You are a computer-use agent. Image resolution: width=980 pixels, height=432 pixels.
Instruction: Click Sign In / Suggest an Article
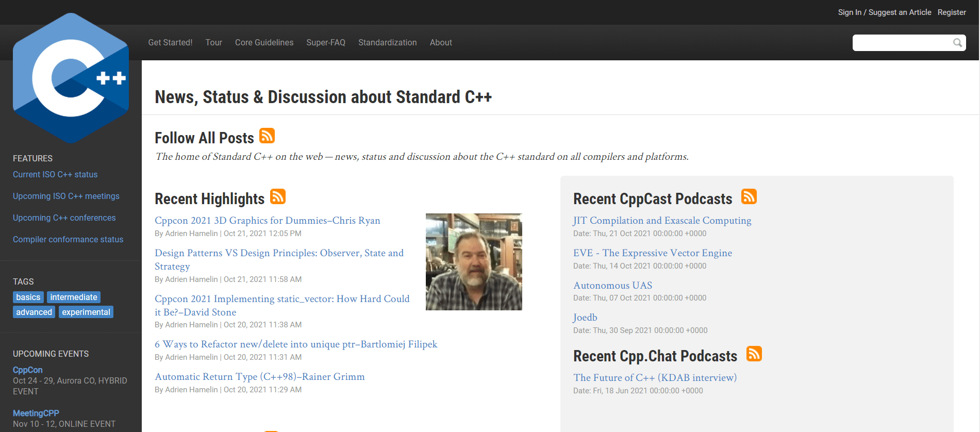point(885,12)
